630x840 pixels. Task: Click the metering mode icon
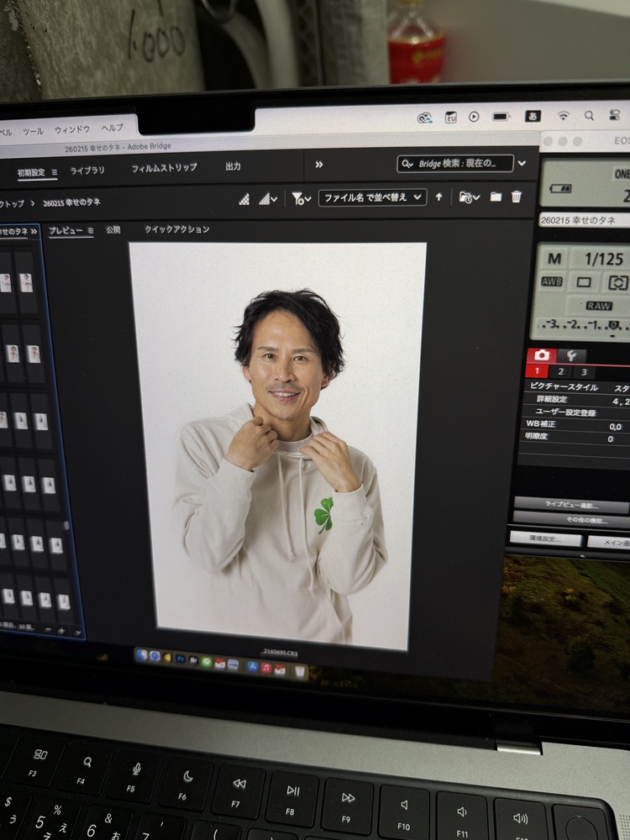click(617, 282)
